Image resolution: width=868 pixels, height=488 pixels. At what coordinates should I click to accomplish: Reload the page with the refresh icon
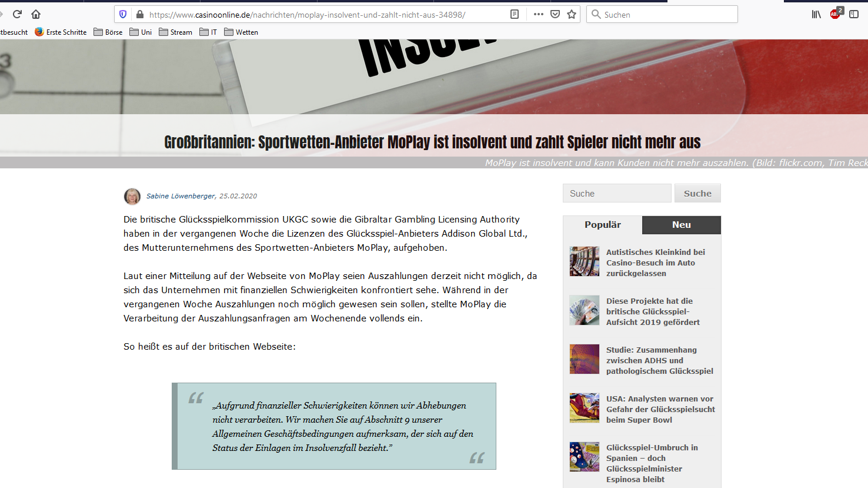(17, 14)
